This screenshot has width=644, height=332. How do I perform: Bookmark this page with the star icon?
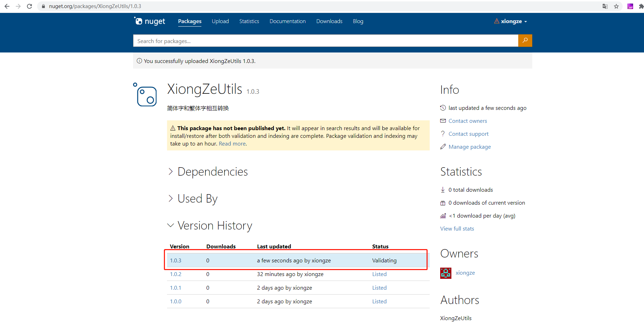616,6
